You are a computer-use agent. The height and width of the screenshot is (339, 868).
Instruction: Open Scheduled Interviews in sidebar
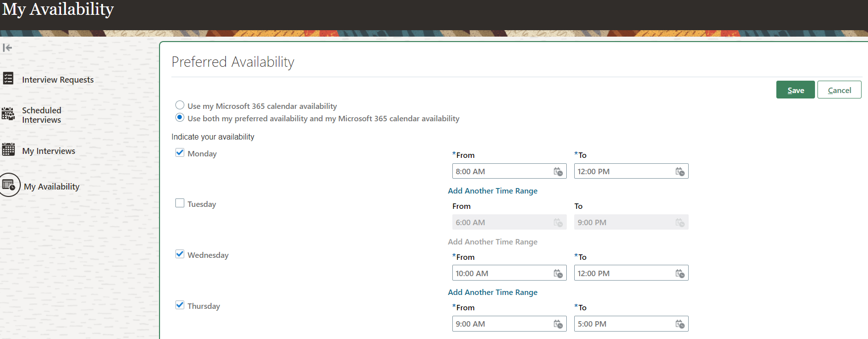(42, 115)
